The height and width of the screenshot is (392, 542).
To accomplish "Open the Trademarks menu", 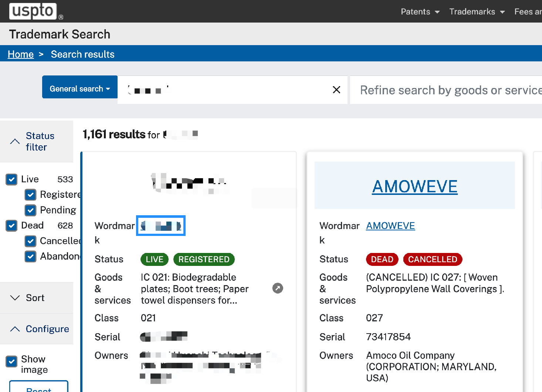I will point(477,11).
